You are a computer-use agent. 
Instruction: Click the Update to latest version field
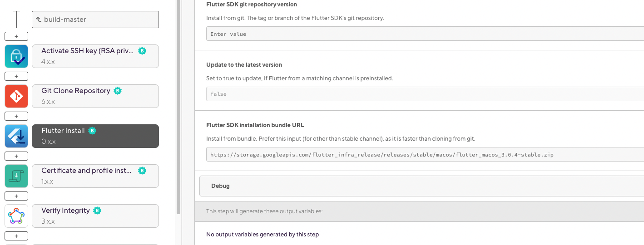(425, 94)
